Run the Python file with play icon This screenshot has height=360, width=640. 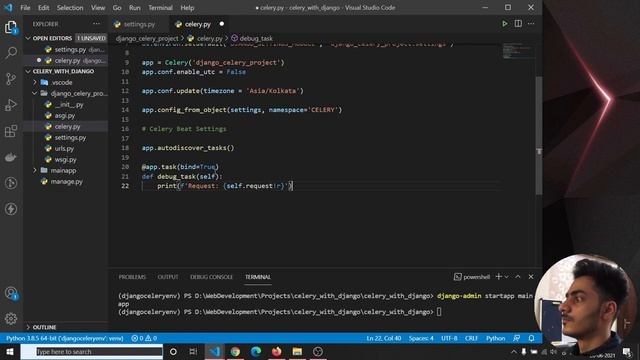coord(505,24)
